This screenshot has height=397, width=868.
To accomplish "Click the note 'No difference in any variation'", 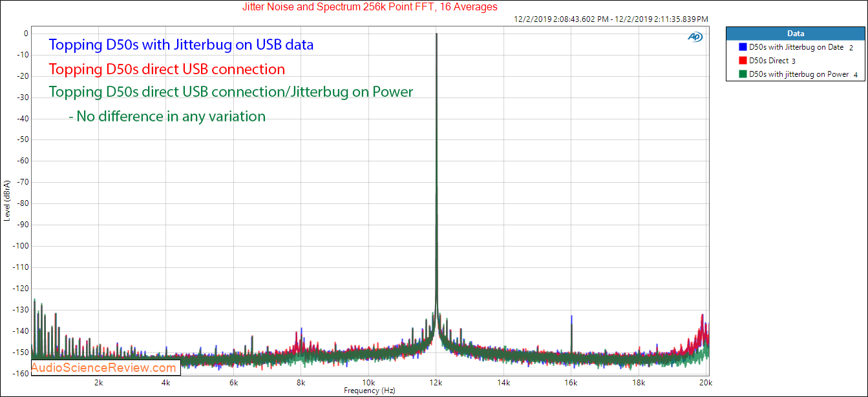I will [167, 116].
